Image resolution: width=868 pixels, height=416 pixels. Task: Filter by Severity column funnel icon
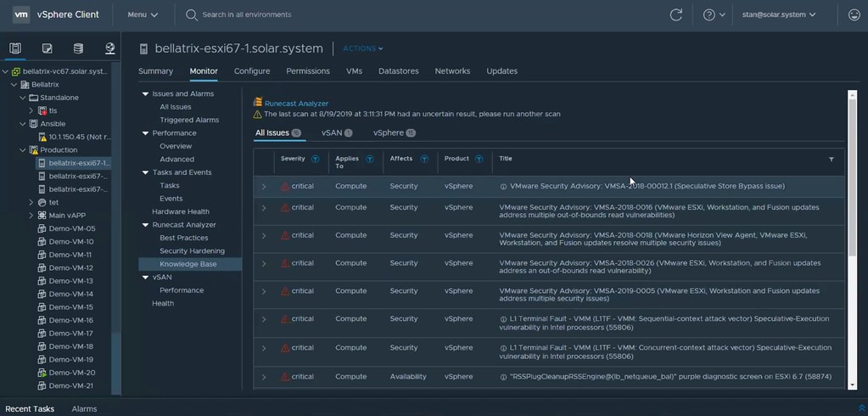(315, 159)
